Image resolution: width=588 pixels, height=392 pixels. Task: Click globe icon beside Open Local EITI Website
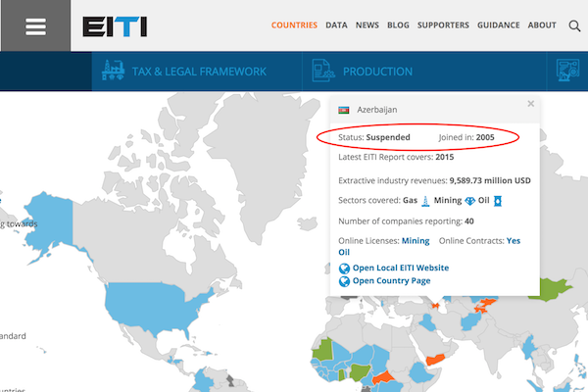(344, 269)
